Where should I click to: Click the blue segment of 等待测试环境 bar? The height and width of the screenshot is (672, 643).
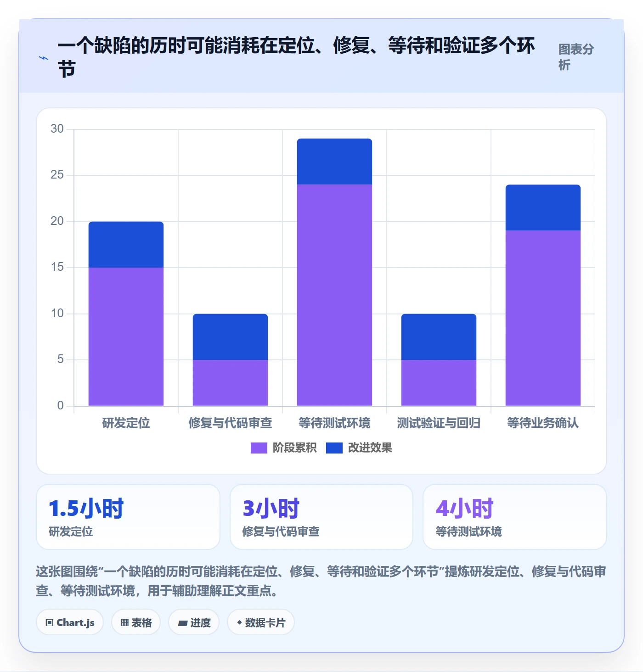334,162
